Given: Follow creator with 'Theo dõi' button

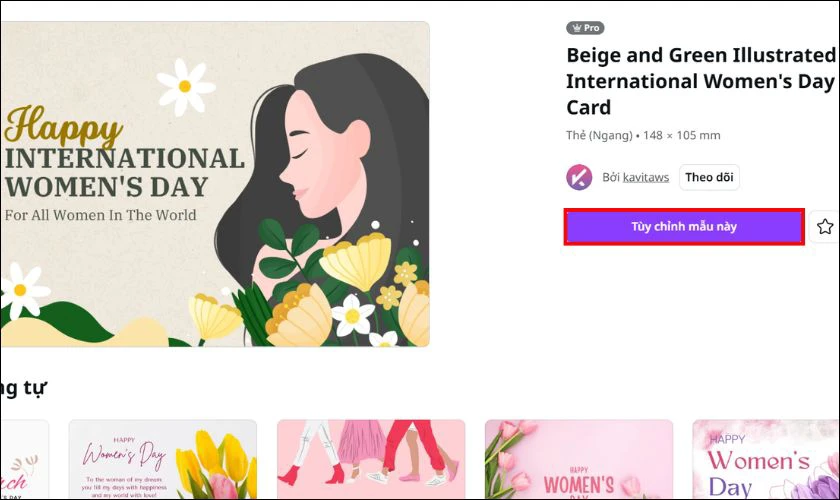Looking at the screenshot, I should coord(709,177).
